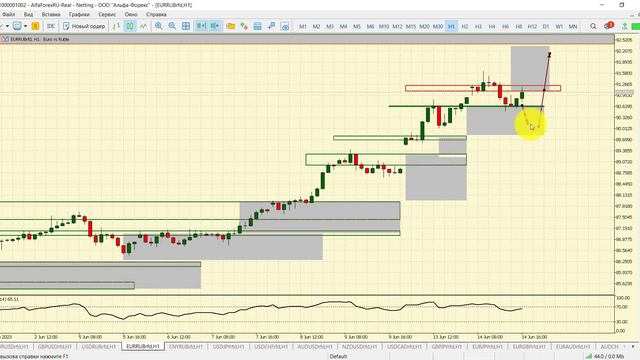The image size is (640, 360).
Task: Open the indicators folder icon
Action: 231,26
